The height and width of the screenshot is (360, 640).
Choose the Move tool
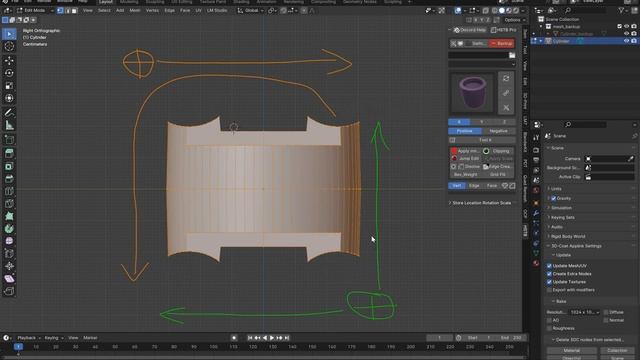point(9,60)
